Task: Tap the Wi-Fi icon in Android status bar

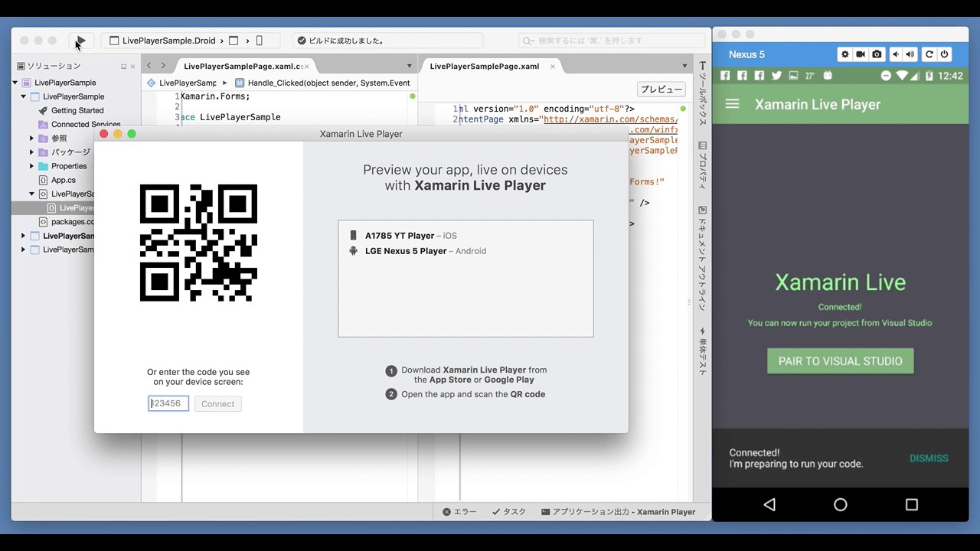Action: click(902, 76)
